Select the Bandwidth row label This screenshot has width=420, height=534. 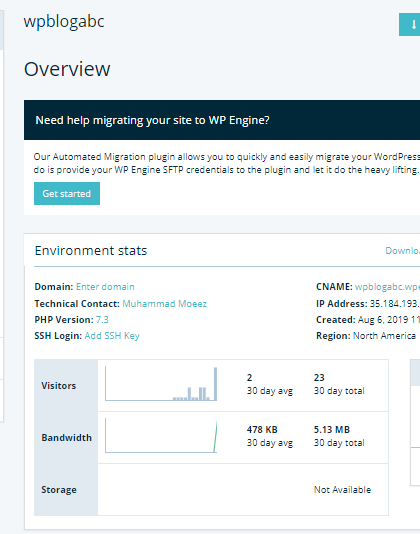click(x=66, y=438)
